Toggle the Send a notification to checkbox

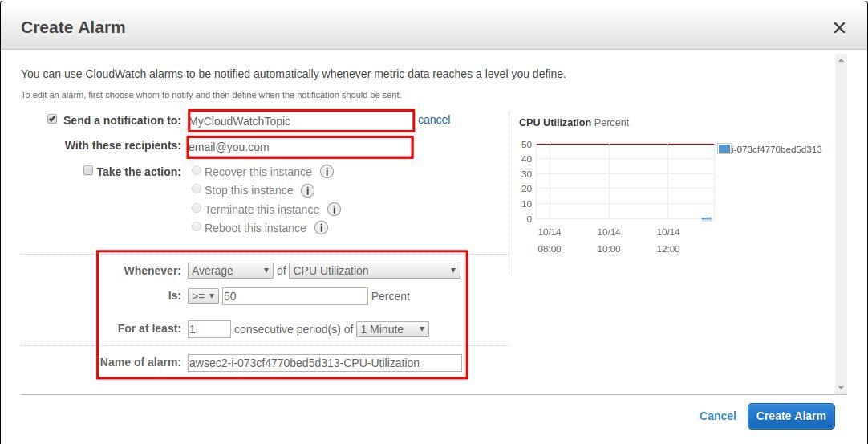52,119
